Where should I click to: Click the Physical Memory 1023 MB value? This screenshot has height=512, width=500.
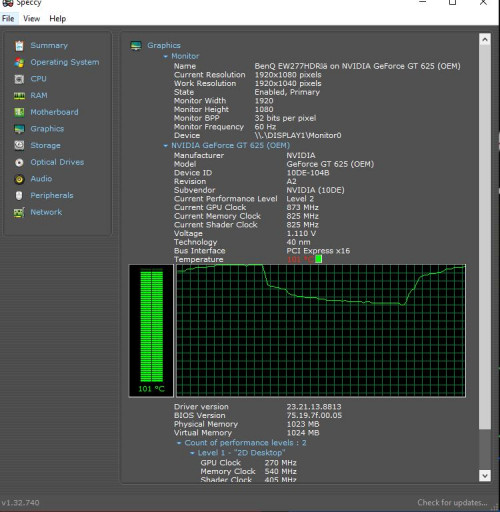coord(303,424)
